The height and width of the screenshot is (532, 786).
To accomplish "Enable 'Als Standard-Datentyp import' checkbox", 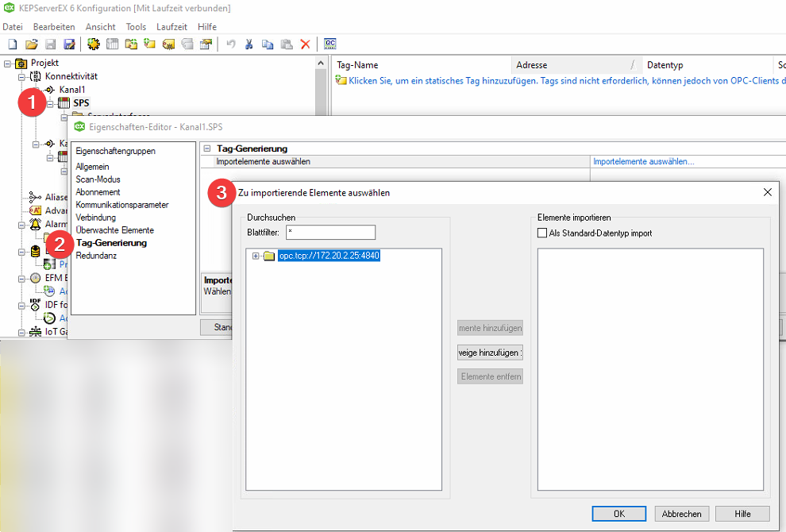I will (x=542, y=233).
